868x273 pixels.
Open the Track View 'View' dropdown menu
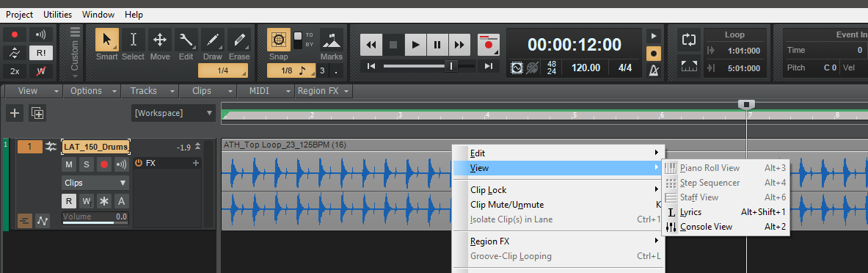(33, 91)
